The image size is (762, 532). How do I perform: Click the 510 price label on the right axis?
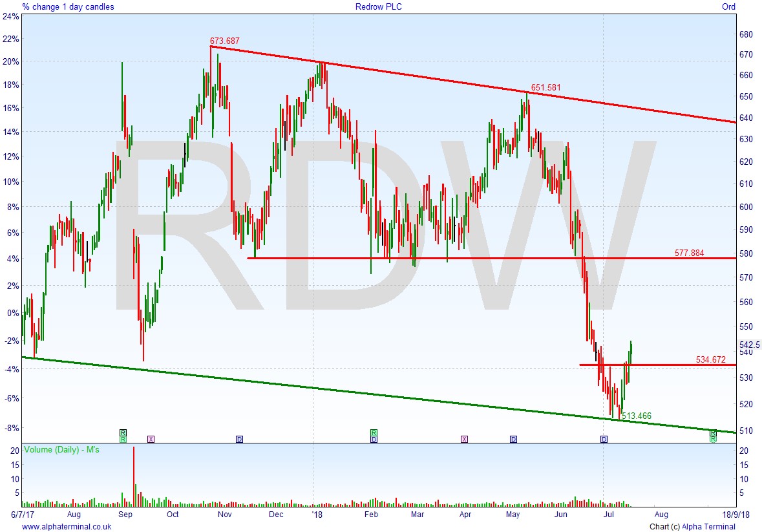point(745,430)
